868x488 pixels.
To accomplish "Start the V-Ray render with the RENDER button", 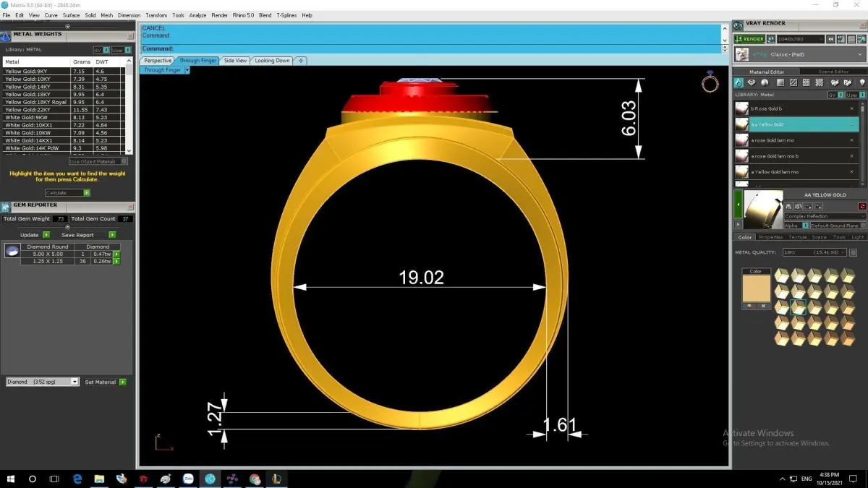I will tap(749, 39).
